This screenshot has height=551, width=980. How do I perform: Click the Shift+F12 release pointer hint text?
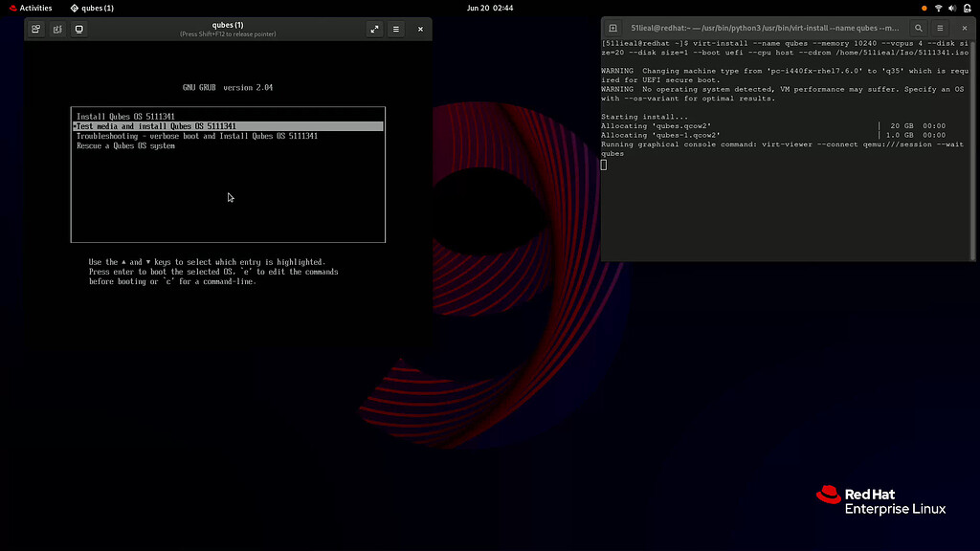coord(227,34)
